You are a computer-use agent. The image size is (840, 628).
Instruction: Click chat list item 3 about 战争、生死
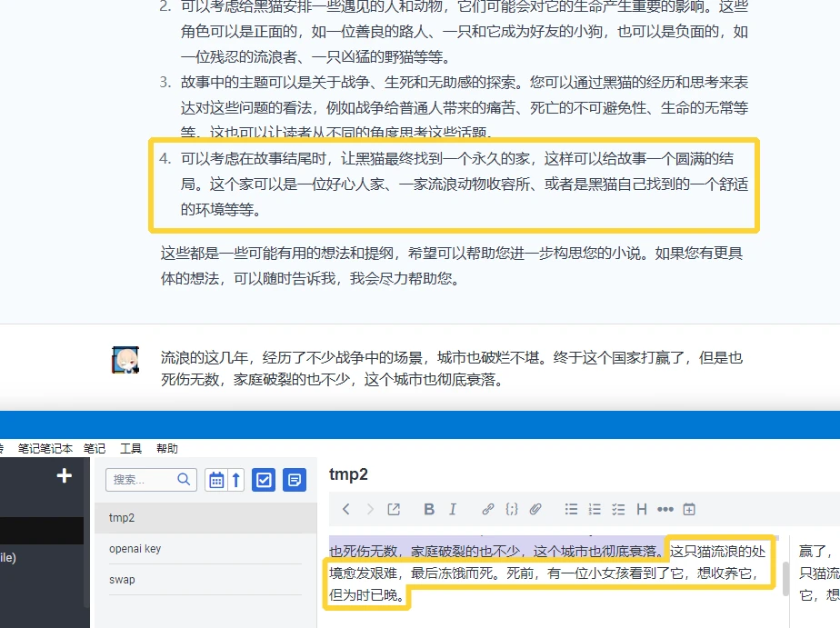click(464, 107)
